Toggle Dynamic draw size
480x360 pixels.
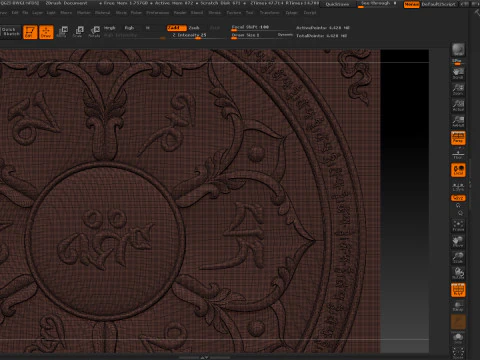pyautogui.click(x=285, y=35)
